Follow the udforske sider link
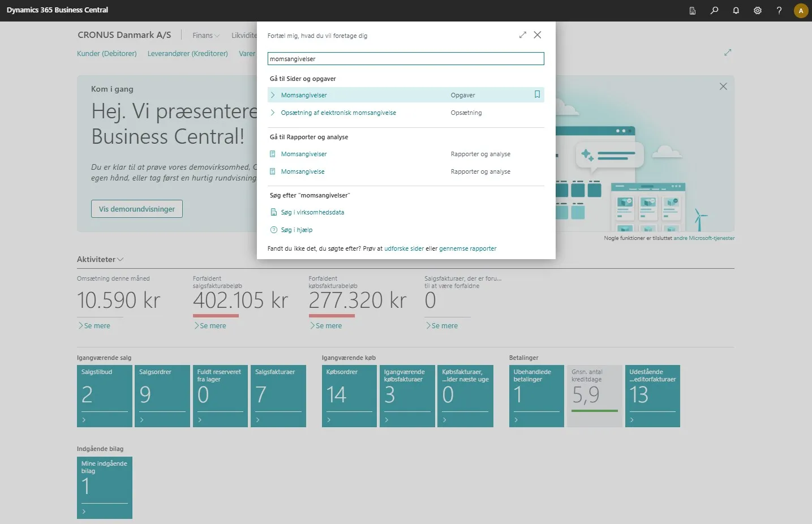Screen dimensions: 812x524 (x=404, y=248)
